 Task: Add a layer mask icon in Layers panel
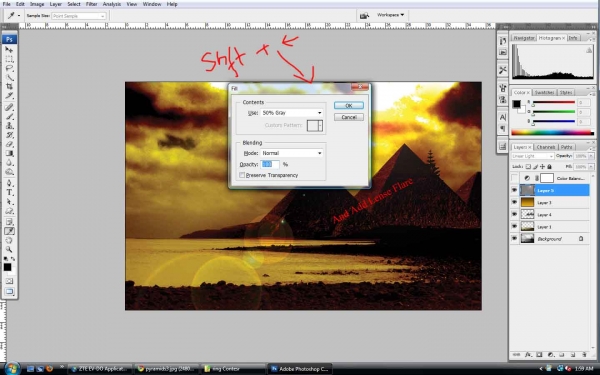coord(539,355)
